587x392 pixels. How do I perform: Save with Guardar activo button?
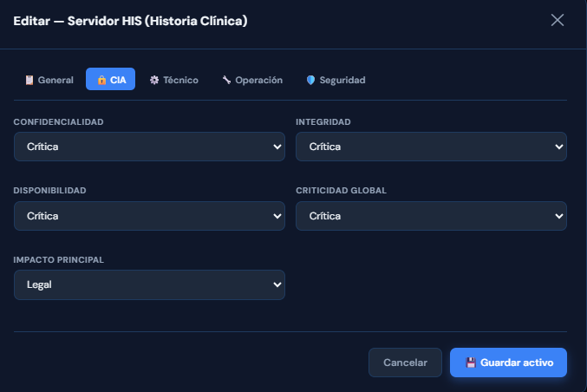508,363
